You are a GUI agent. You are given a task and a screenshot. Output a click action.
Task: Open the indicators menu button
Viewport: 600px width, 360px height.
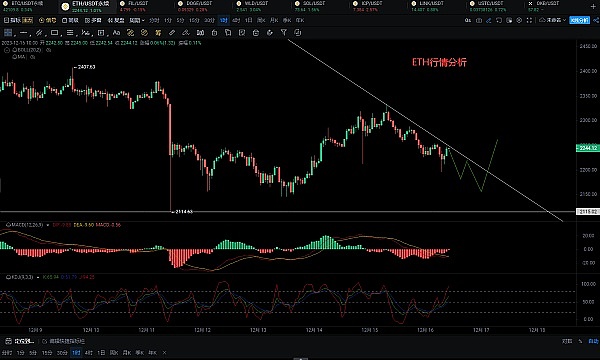tap(18, 20)
